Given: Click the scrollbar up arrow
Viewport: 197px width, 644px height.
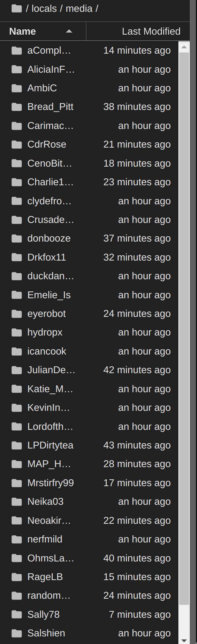Looking at the screenshot, I should pyautogui.click(x=184, y=47).
